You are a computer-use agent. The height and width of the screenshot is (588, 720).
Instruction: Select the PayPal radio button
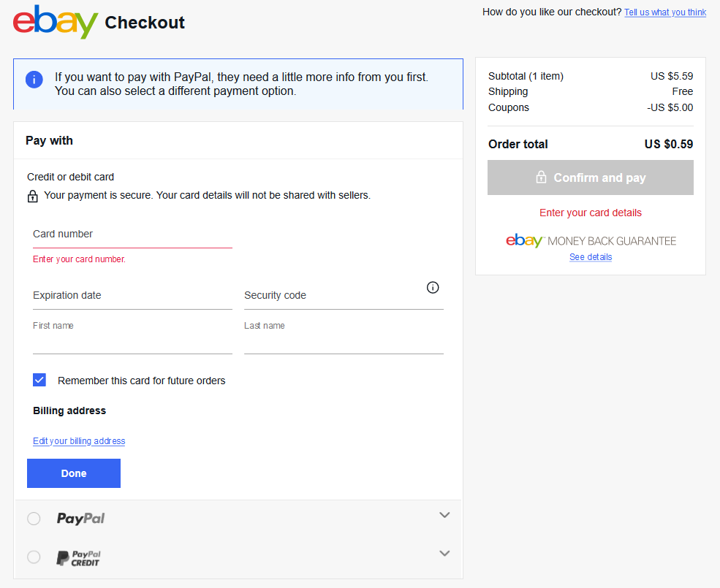pyautogui.click(x=34, y=519)
